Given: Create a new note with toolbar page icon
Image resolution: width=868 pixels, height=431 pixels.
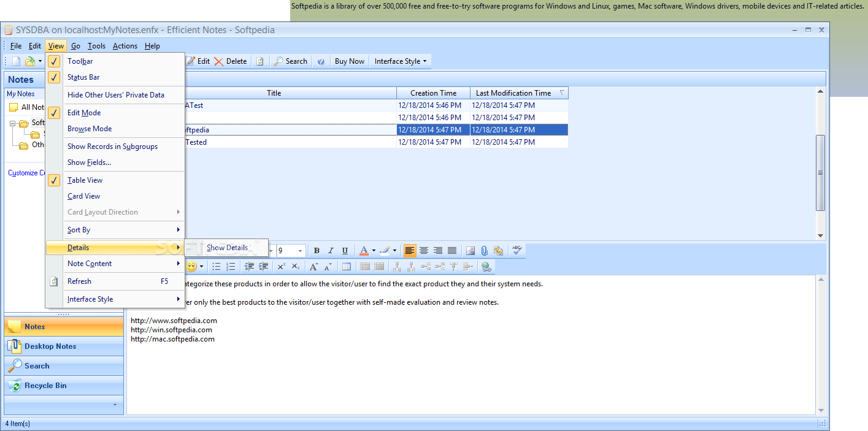Looking at the screenshot, I should point(17,61).
